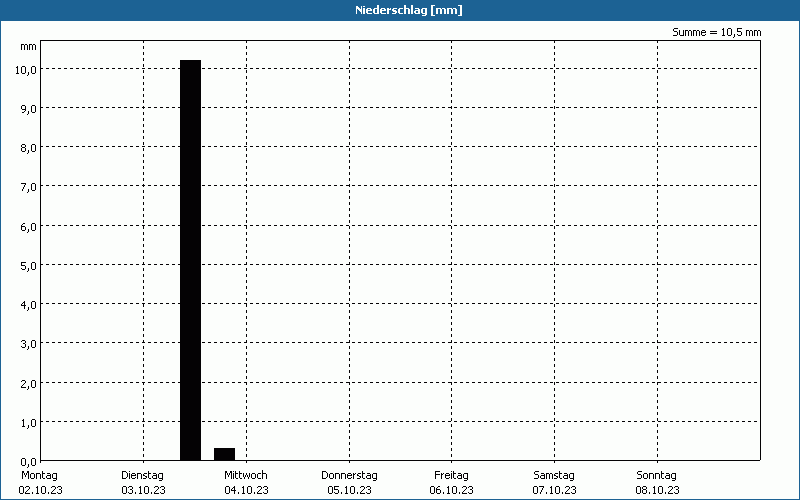Image resolution: width=800 pixels, height=500 pixels.
Task: Click the 'Sonntag' day label
Action: pos(656,476)
